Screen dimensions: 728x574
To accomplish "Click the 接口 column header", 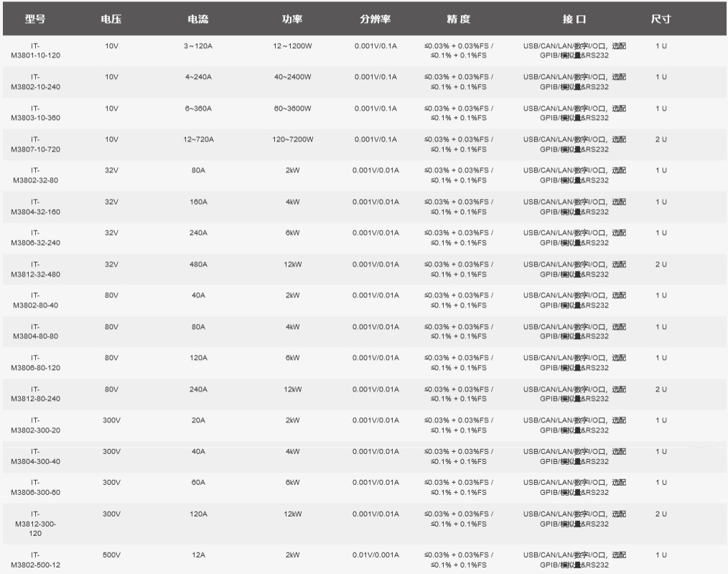I will [574, 19].
